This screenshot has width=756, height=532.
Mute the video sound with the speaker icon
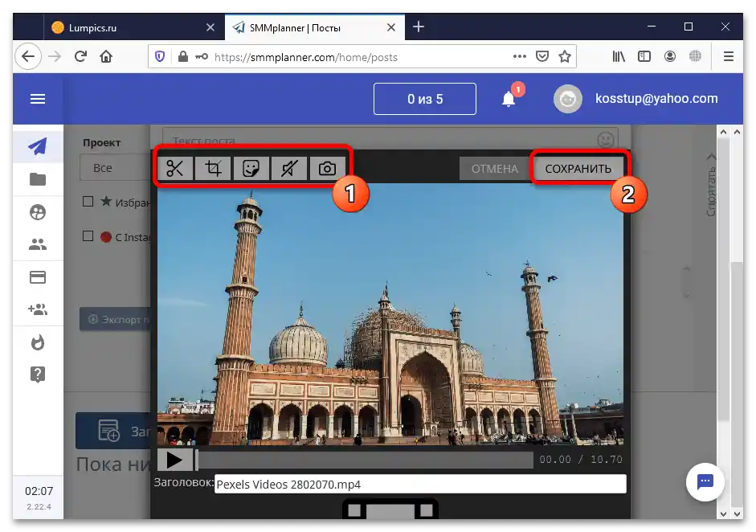tap(288, 168)
